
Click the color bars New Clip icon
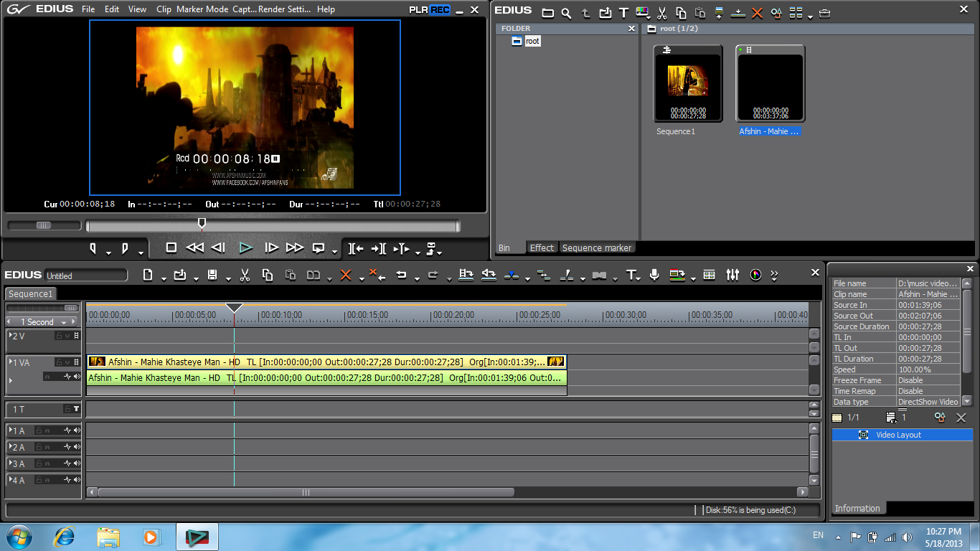click(642, 13)
